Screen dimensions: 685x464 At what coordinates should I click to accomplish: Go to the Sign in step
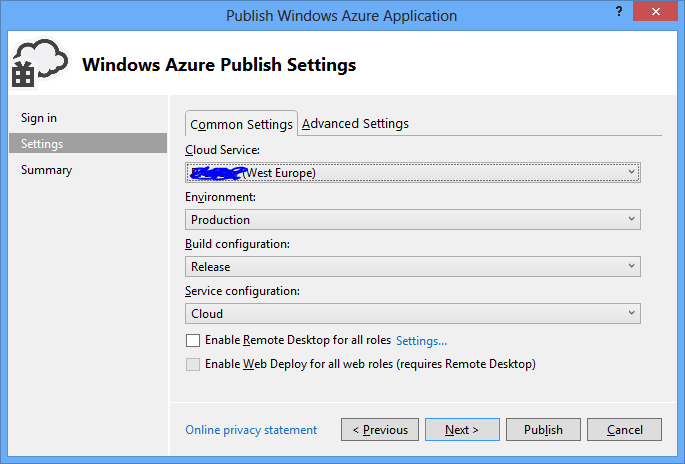(39, 118)
